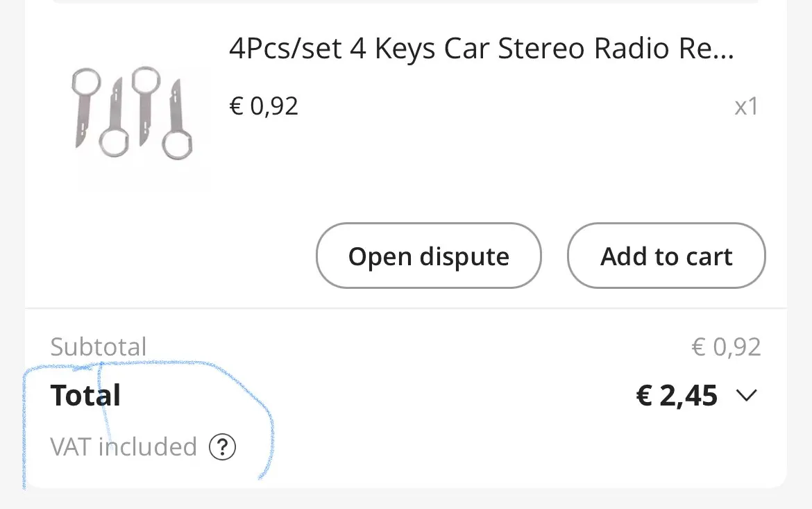The height and width of the screenshot is (509, 812).
Task: Expand the Total price breakdown chevron
Action: [x=746, y=396]
